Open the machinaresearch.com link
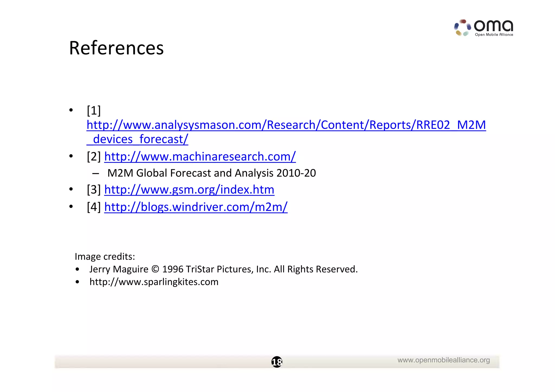Viewport: 555px width, 392px height. point(200,157)
